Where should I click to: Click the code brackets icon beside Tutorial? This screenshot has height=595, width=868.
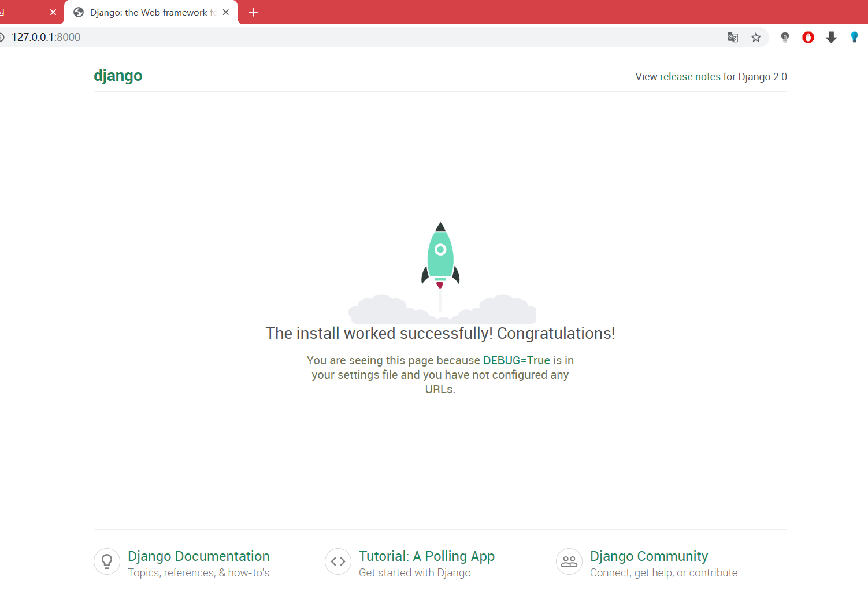(338, 561)
